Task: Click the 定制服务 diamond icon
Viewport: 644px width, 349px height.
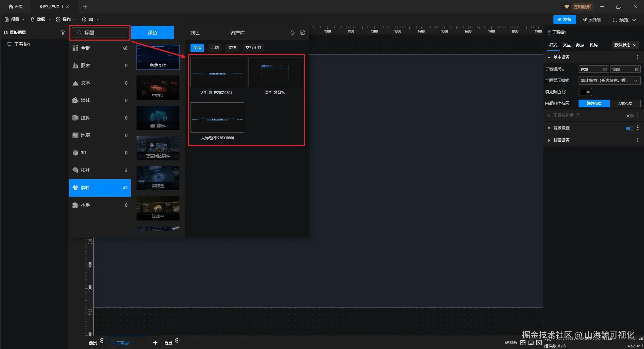Action: click(567, 7)
